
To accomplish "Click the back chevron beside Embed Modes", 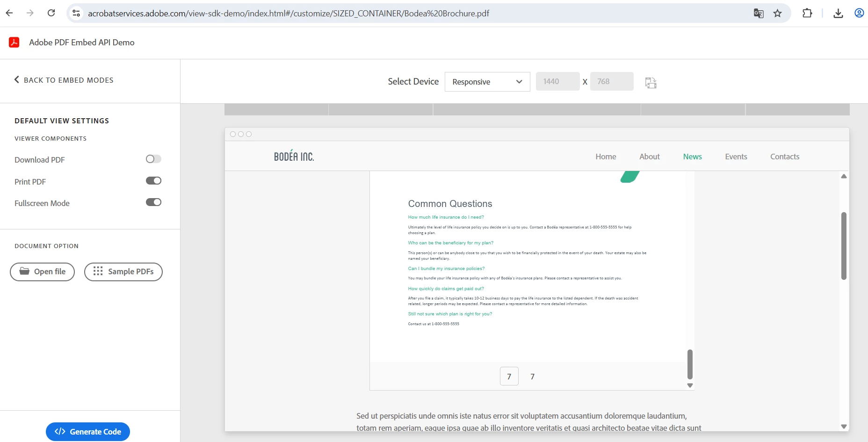I will click(x=17, y=79).
